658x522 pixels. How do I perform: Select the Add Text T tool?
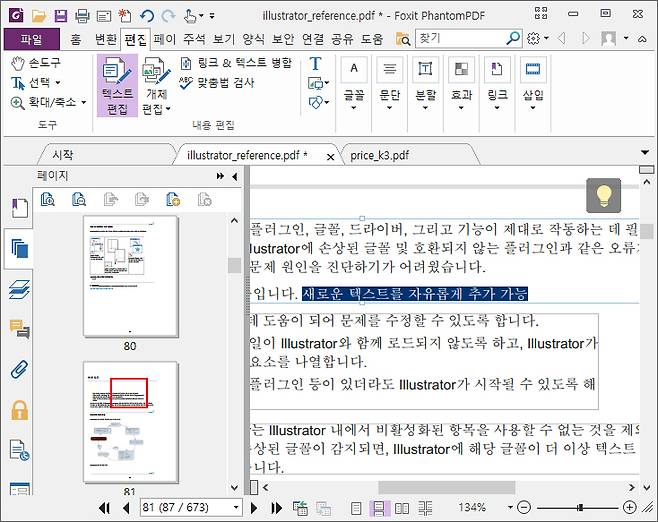click(315, 63)
